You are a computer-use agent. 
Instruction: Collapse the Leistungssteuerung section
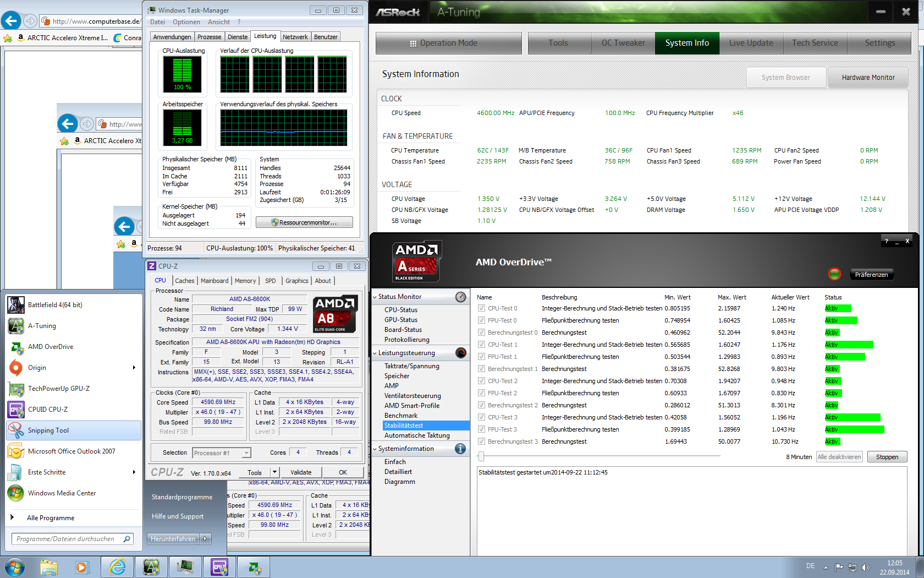(375, 353)
